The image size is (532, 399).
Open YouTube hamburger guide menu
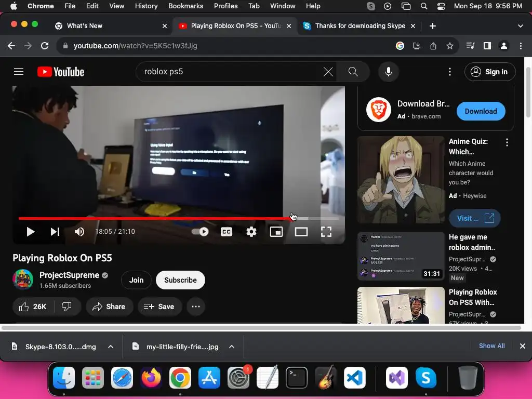click(x=19, y=72)
